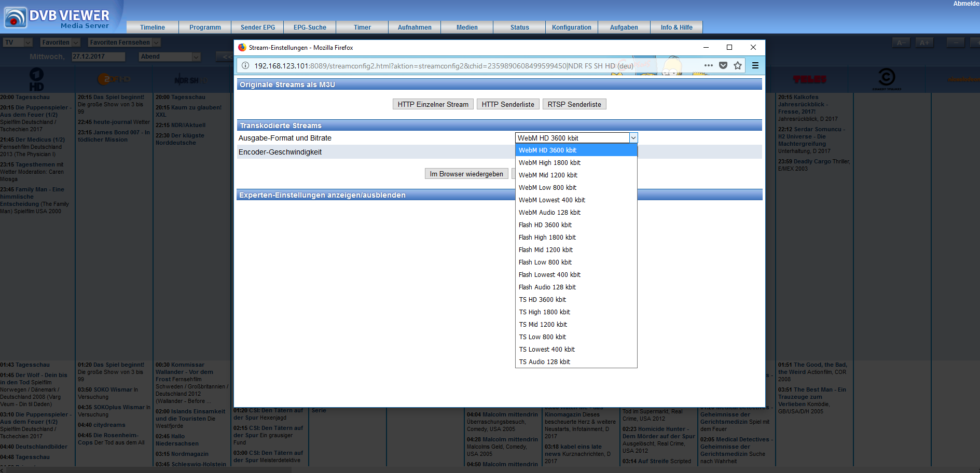
Task: Click the Comedy Central channel logo
Action: tap(887, 79)
